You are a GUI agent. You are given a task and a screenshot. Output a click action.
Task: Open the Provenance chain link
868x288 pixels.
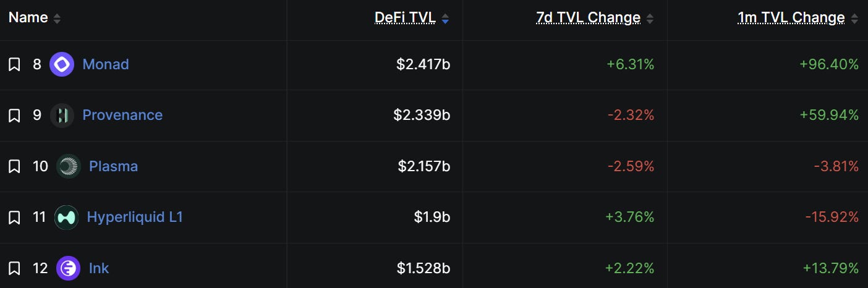(x=122, y=115)
